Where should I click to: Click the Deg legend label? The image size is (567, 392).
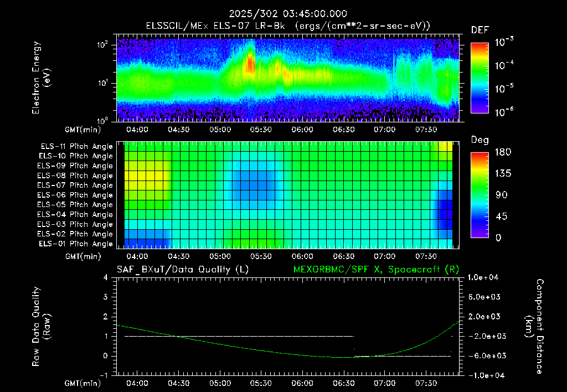(x=480, y=140)
